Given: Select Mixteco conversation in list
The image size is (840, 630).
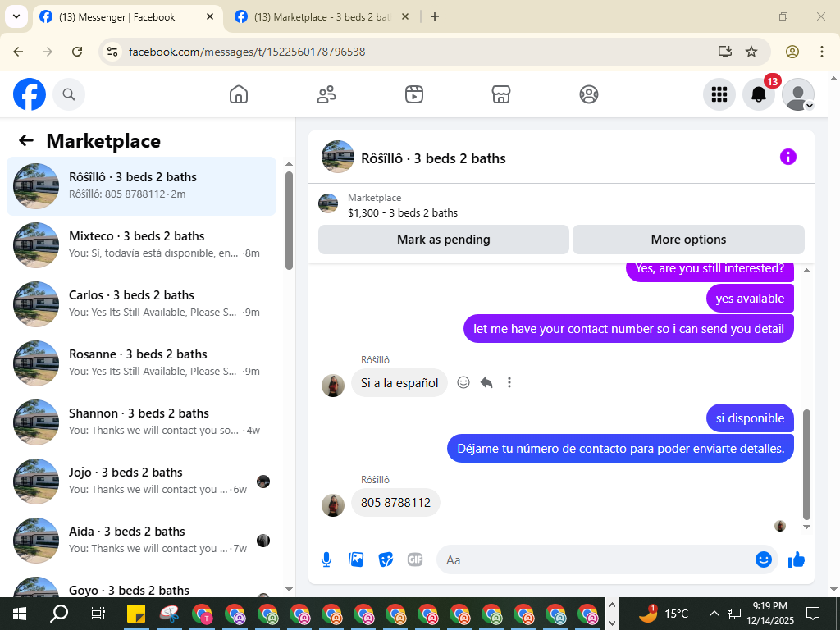Looking at the screenshot, I should tap(141, 244).
